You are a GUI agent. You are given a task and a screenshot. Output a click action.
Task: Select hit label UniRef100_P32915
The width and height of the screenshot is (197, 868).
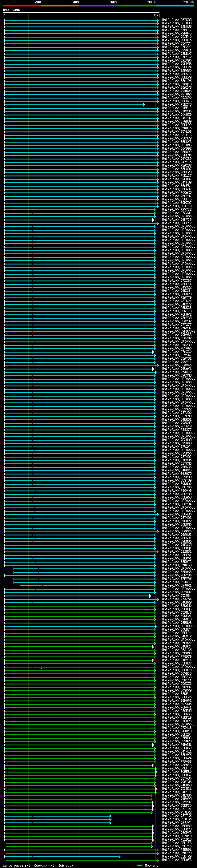pyautogui.click(x=177, y=839)
